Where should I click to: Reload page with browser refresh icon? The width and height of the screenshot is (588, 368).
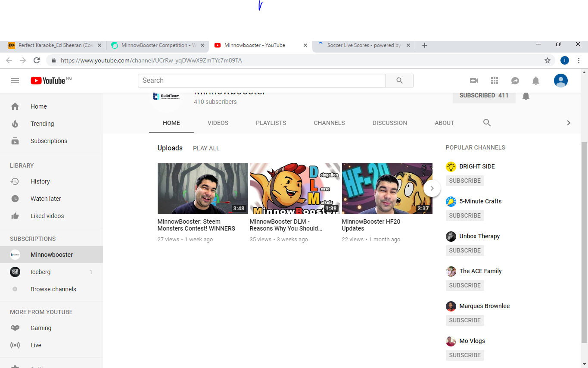point(37,60)
